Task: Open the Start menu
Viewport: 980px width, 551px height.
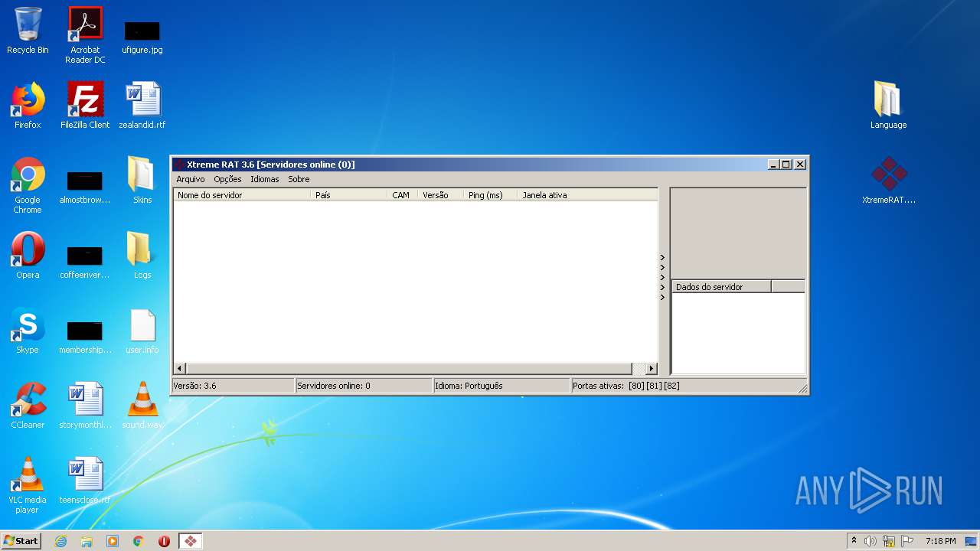Action: point(21,541)
